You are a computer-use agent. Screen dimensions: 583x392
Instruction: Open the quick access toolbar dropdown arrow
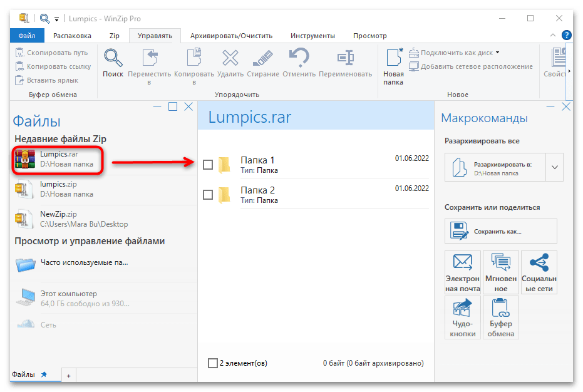[x=56, y=18]
